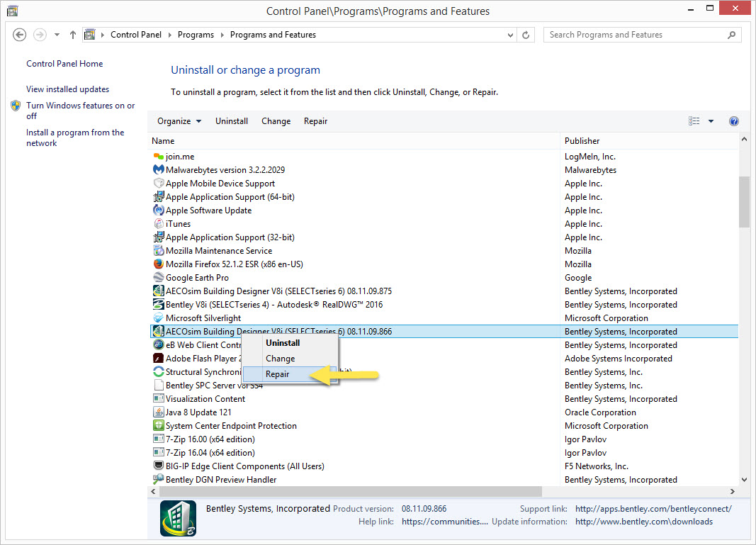Click the AECOsim 08.11.09.875 program icon
The width and height of the screenshot is (756, 545).
tap(158, 291)
